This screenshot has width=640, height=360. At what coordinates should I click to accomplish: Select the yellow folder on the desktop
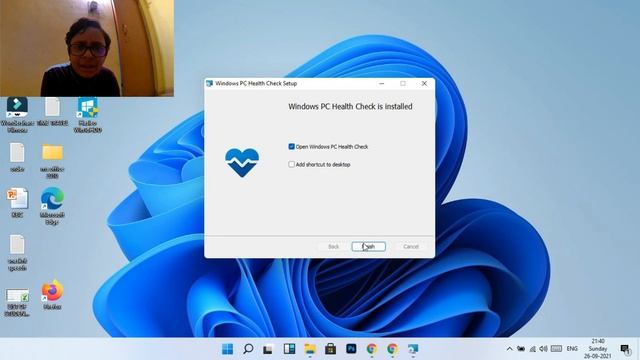click(52, 161)
